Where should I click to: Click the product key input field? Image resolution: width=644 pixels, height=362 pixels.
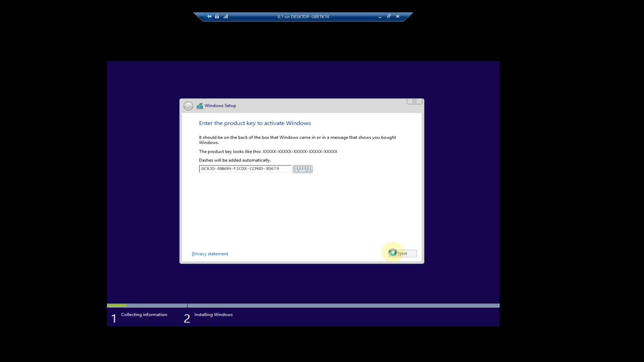tap(245, 169)
